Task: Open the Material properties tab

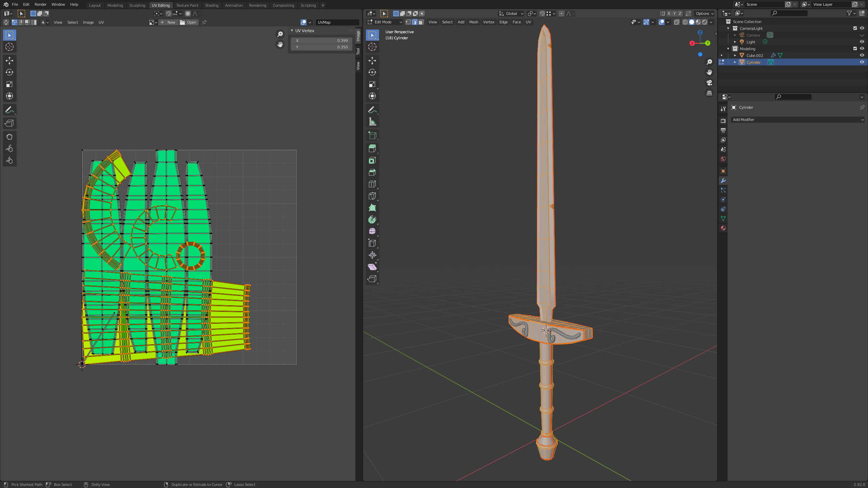Action: (723, 228)
